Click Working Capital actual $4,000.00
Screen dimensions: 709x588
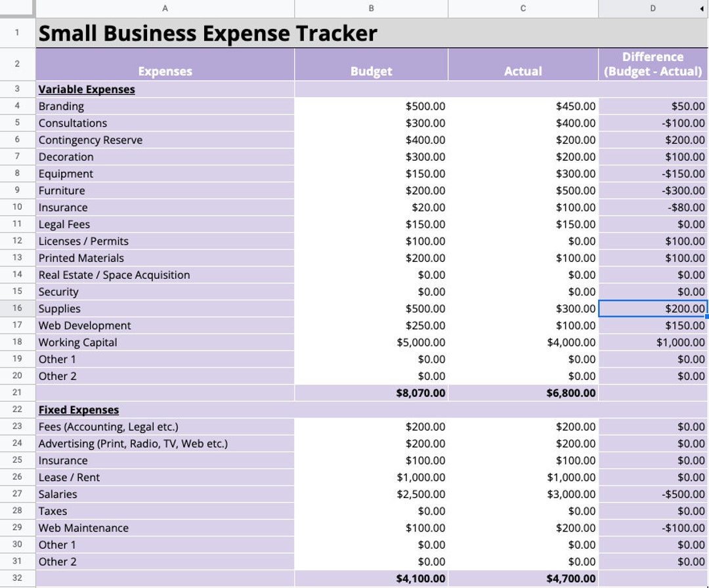coord(523,343)
